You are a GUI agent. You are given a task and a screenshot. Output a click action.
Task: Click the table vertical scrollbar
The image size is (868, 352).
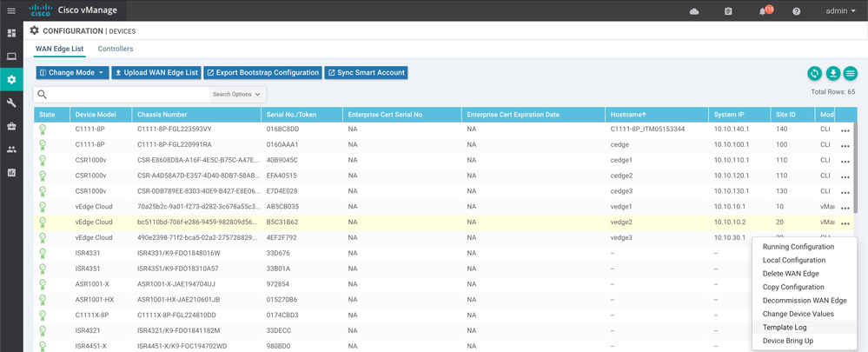(x=857, y=166)
